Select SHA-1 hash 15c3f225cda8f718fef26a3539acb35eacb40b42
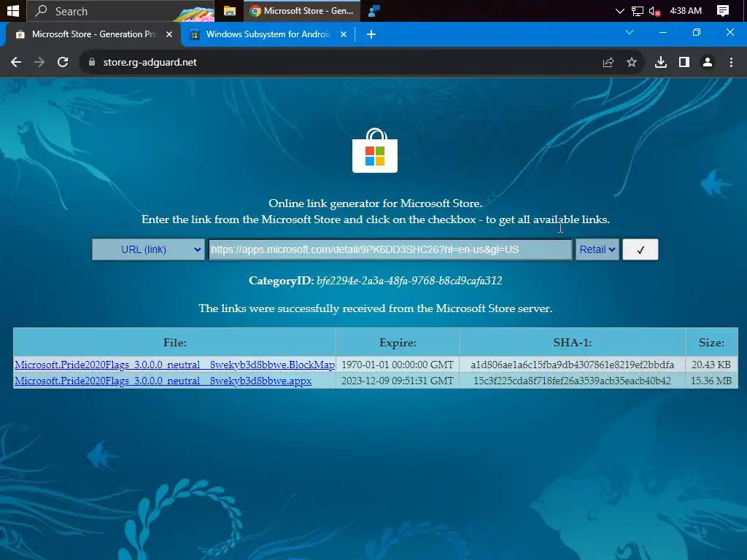747x560 pixels. [572, 381]
